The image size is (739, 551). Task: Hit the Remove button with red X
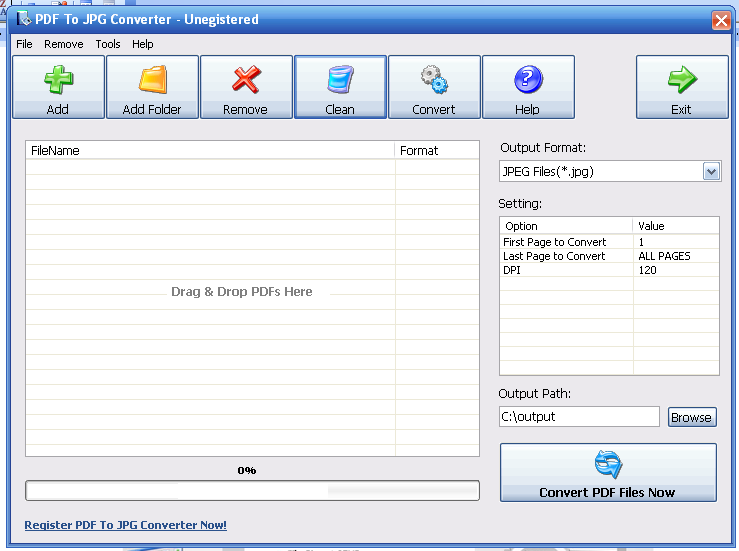(x=246, y=87)
